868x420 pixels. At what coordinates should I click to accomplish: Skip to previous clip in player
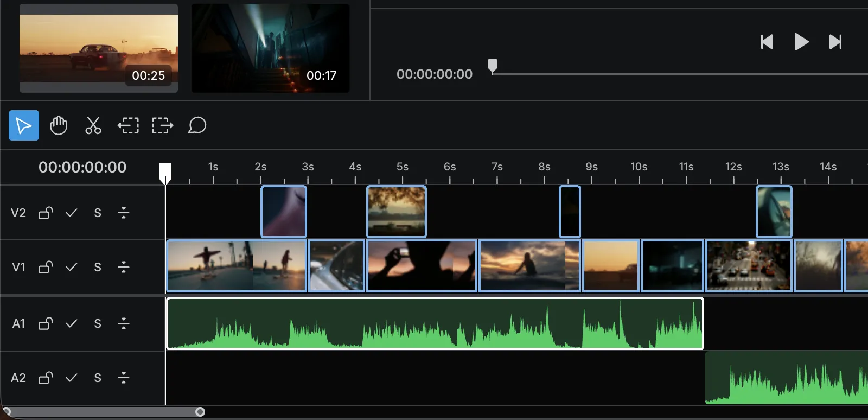pyautogui.click(x=767, y=42)
